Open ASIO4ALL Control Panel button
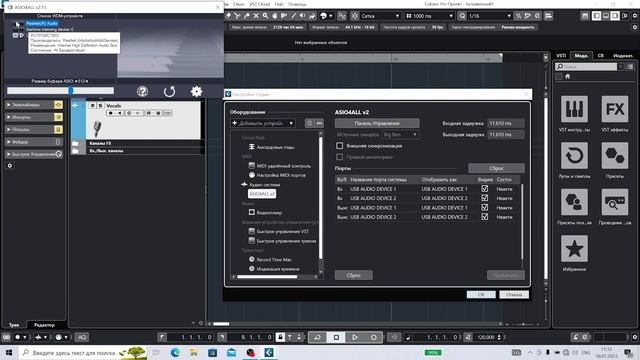 [377, 123]
